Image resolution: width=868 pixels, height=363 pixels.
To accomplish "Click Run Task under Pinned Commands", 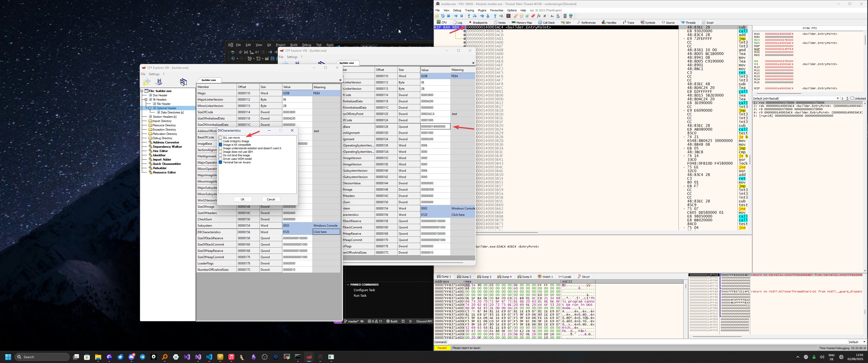I will (360, 296).
